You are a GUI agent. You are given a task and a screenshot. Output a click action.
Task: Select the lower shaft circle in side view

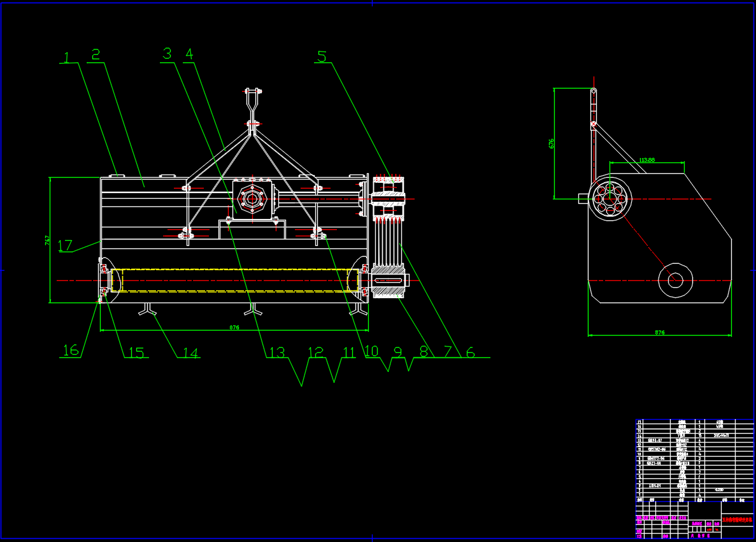(675, 280)
